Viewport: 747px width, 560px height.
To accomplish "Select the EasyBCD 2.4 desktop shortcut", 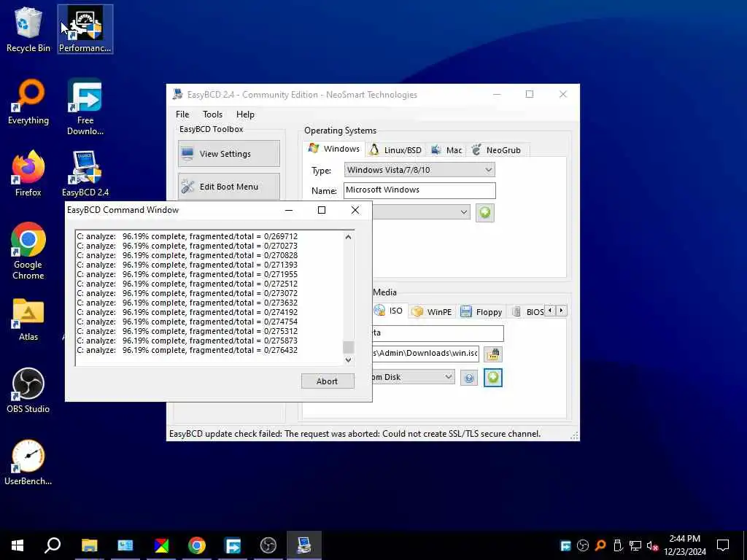I will coord(85,174).
